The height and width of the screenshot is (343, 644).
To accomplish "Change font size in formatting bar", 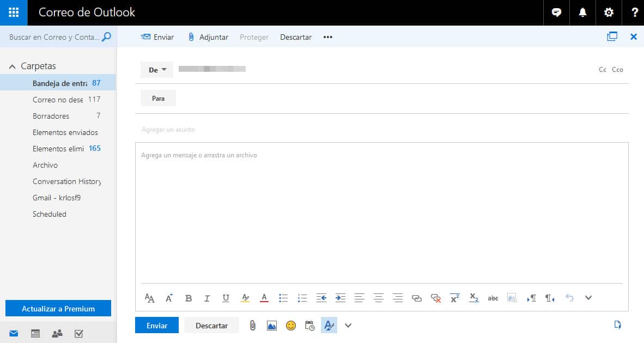I will [149, 298].
